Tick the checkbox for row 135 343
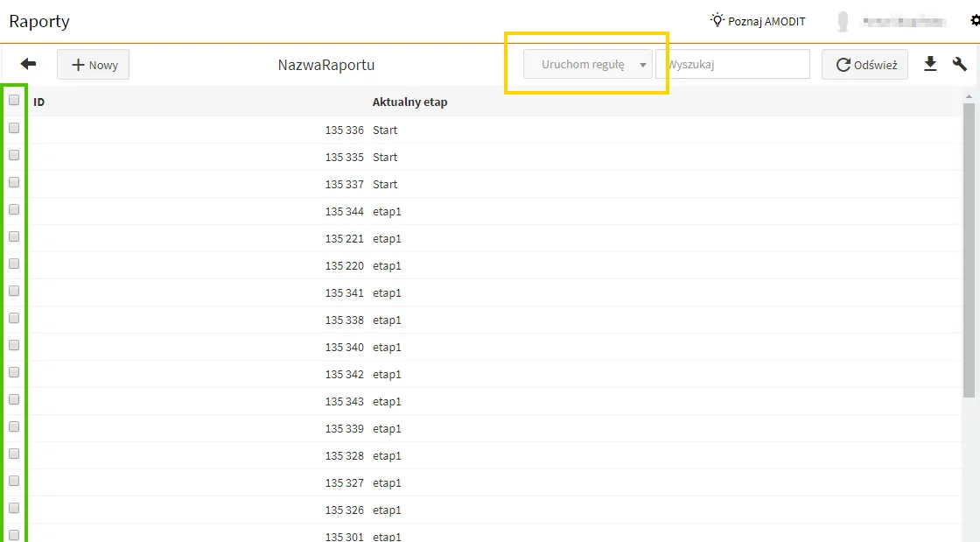Viewport: 980px width, 542px height. 14,399
